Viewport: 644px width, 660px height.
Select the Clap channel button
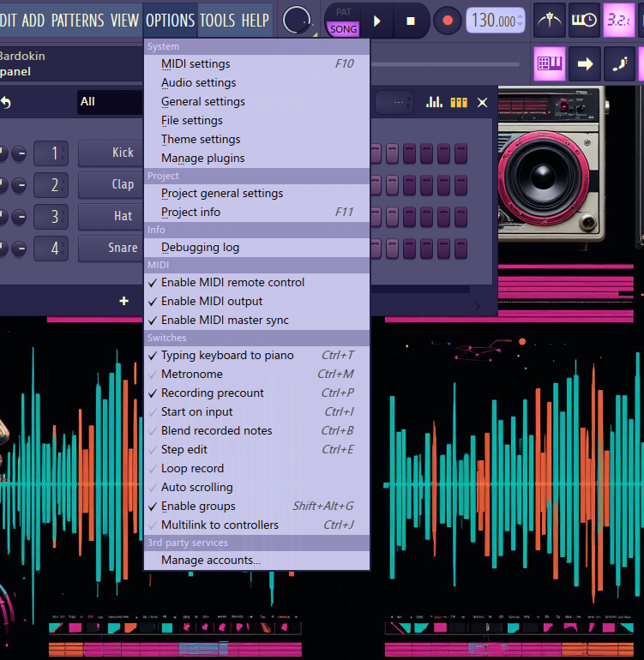point(111,185)
